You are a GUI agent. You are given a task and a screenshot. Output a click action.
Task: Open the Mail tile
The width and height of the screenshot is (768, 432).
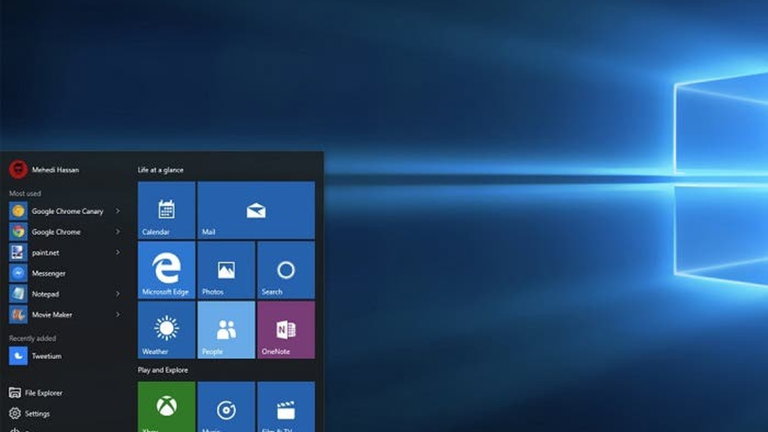(255, 210)
